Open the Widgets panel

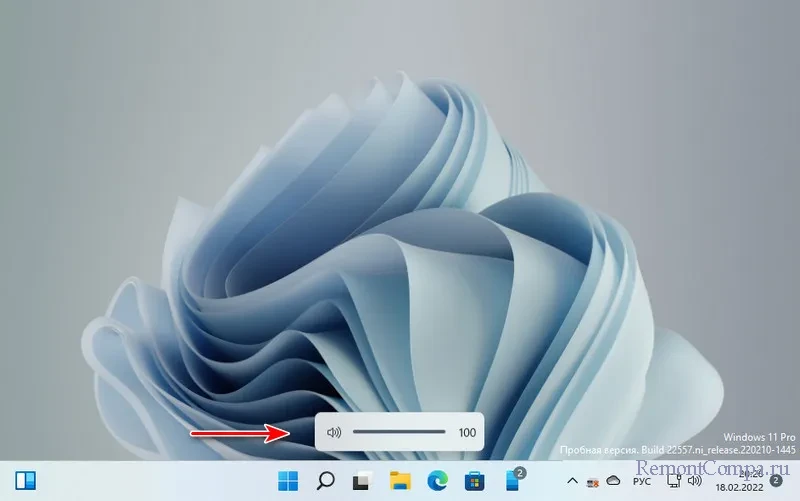(26, 480)
